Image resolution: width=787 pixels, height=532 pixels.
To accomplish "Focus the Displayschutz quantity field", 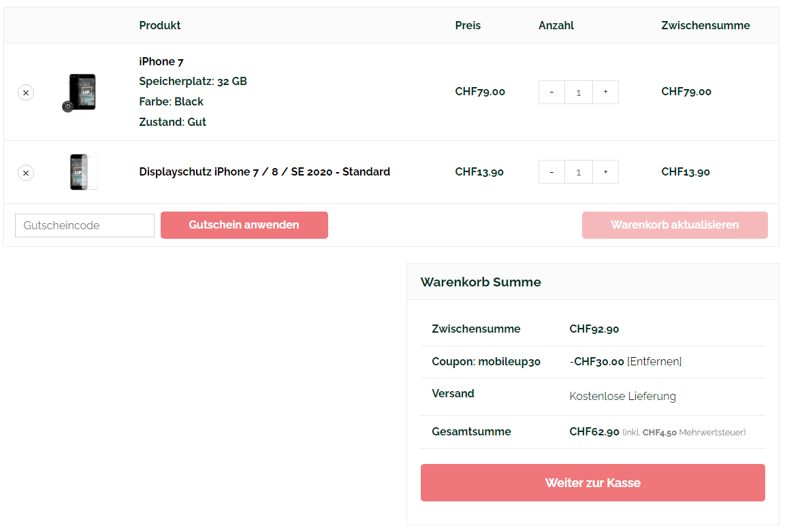I will [x=579, y=172].
